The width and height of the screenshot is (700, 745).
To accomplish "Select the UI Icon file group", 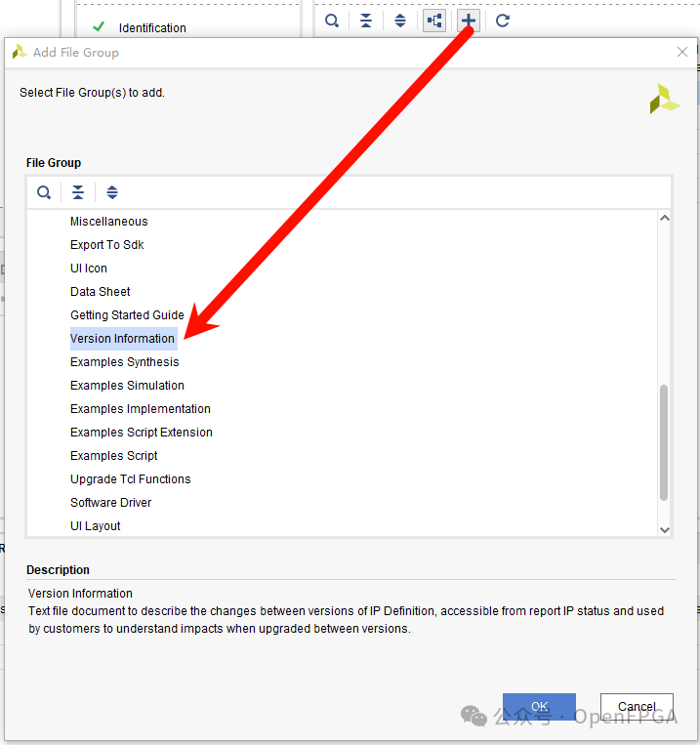I will click(89, 269).
